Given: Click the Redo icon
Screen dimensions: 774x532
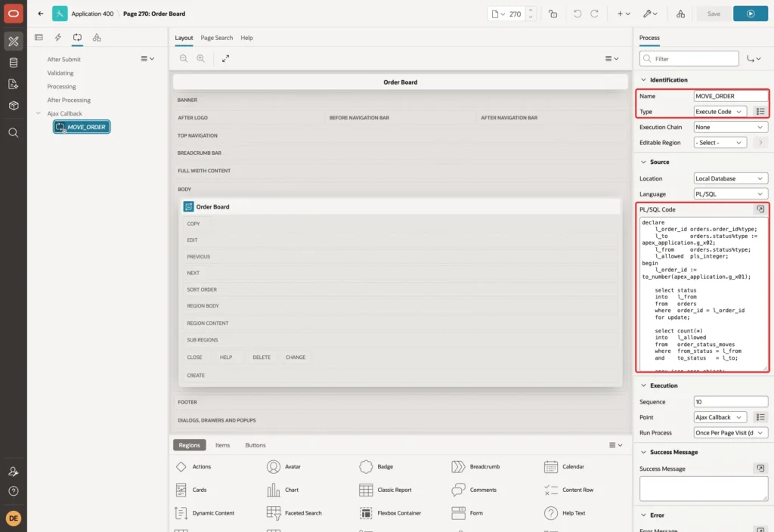Looking at the screenshot, I should coord(594,14).
